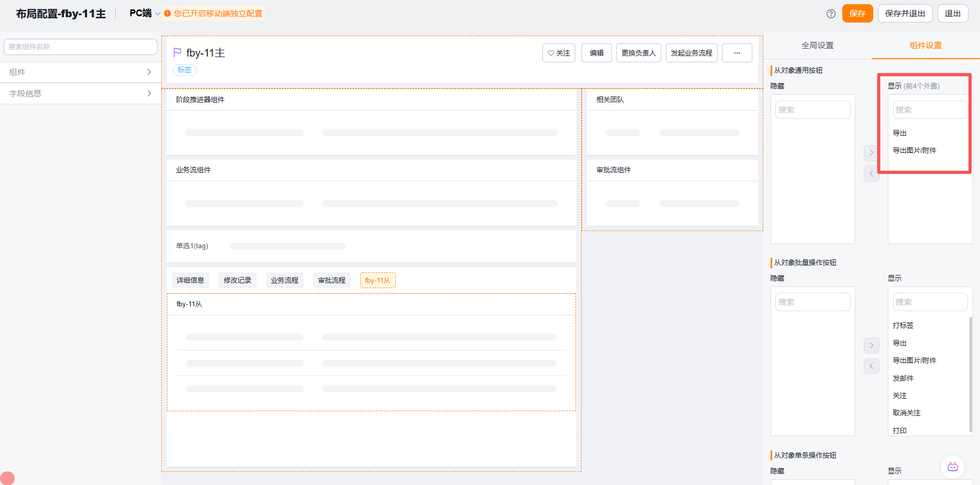The height and width of the screenshot is (485, 980).
Task: Select the 审批流程 tab
Action: pos(331,280)
